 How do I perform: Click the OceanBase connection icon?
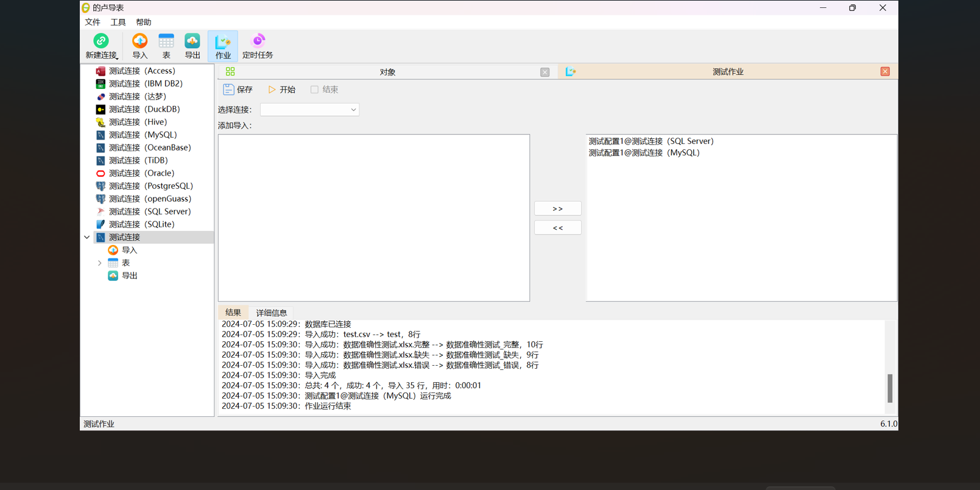(x=100, y=147)
